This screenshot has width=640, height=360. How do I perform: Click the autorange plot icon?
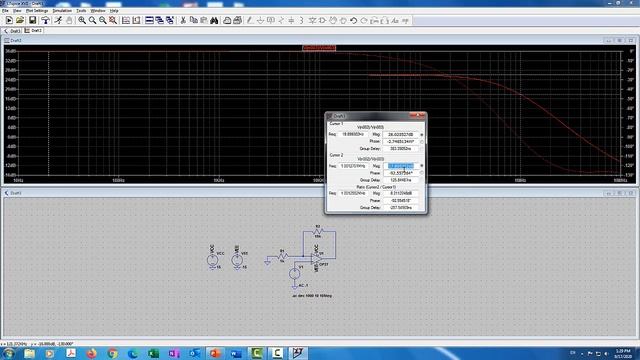click(x=126, y=20)
